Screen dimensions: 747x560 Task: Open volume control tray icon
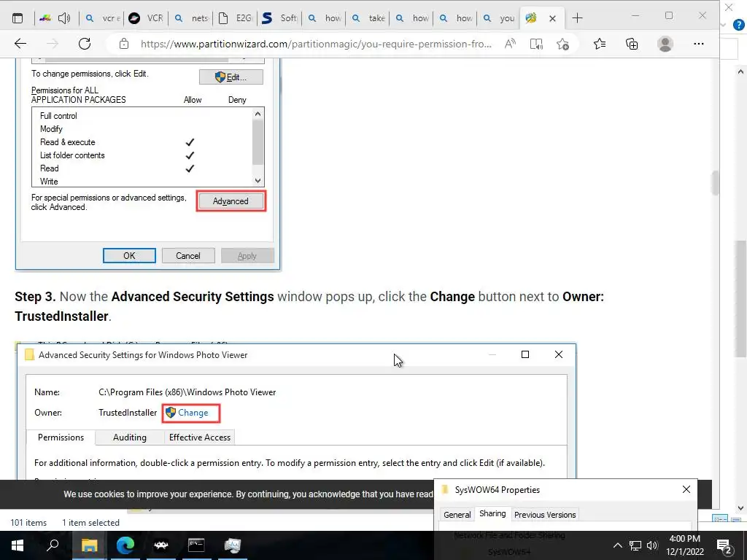point(652,545)
